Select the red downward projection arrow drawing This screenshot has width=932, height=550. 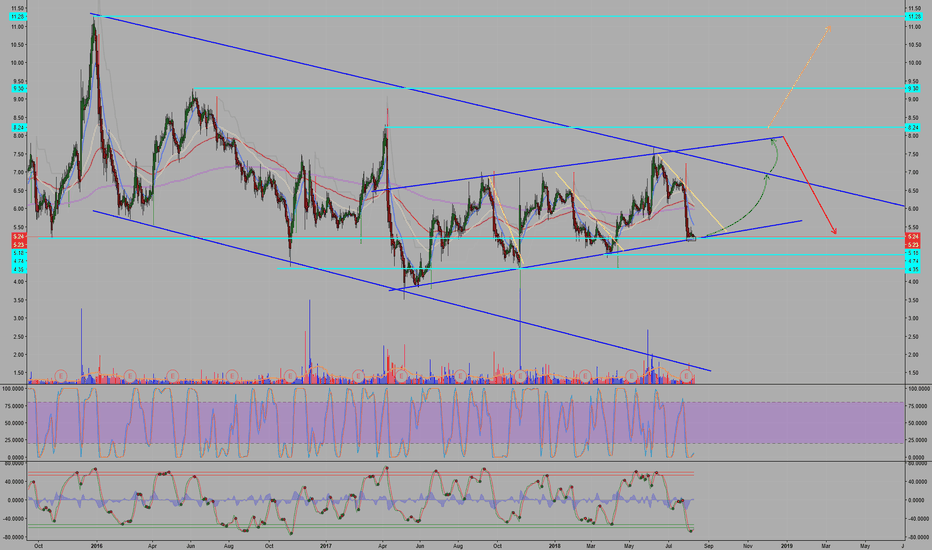point(810,185)
